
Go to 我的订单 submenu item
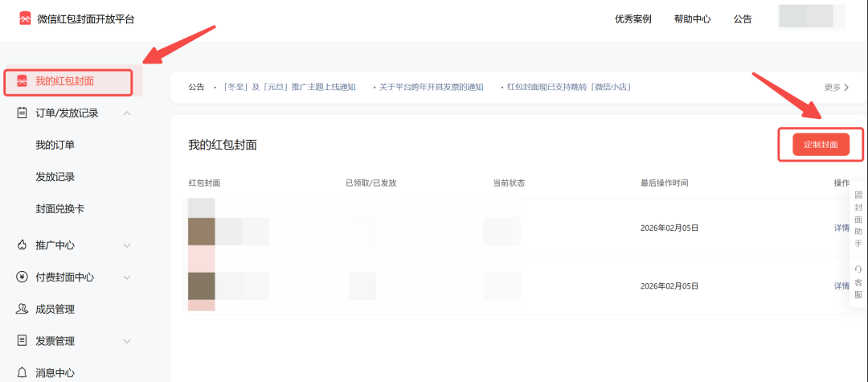pyautogui.click(x=55, y=145)
